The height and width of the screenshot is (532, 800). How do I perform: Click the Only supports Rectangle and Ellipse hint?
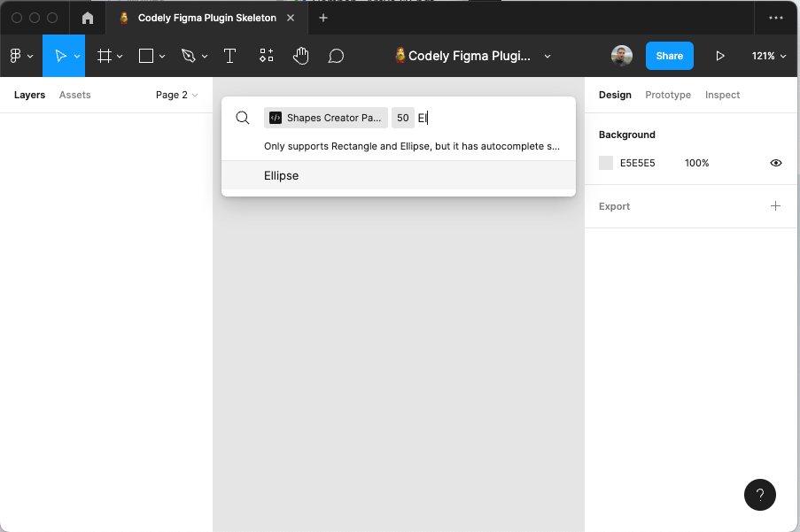coord(412,146)
